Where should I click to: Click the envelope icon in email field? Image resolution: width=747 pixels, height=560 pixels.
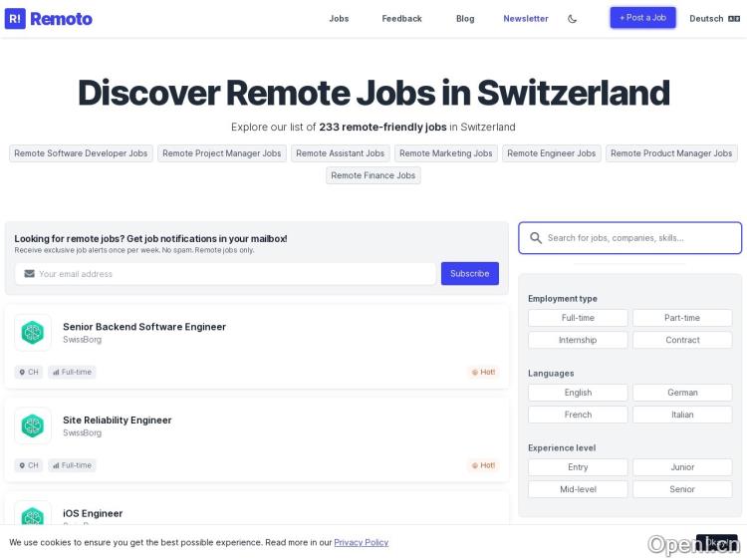pos(29,274)
